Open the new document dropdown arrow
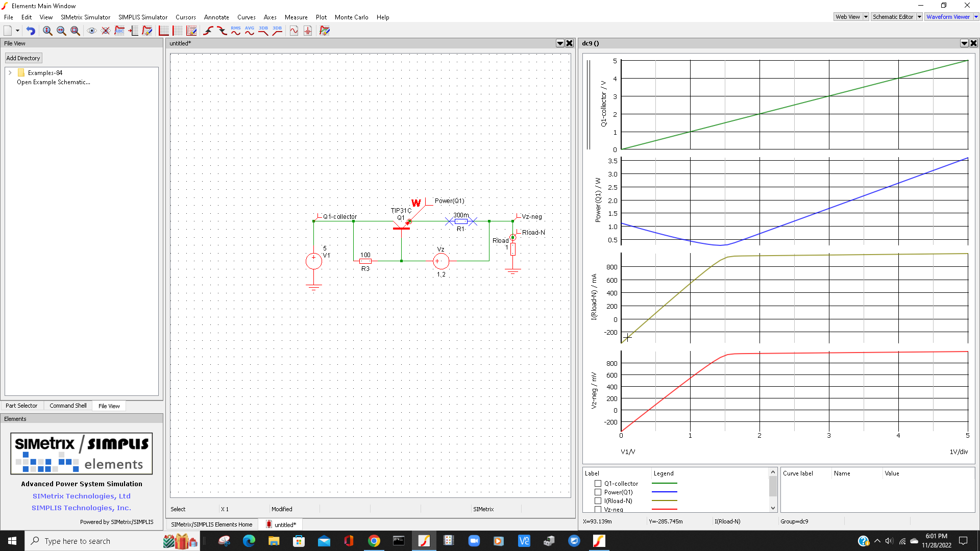 [x=17, y=31]
